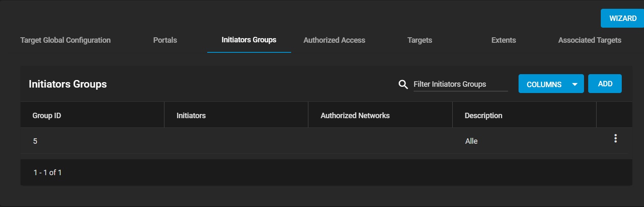The width and height of the screenshot is (644, 207).
Task: Open the Portals tab
Action: coord(165,40)
